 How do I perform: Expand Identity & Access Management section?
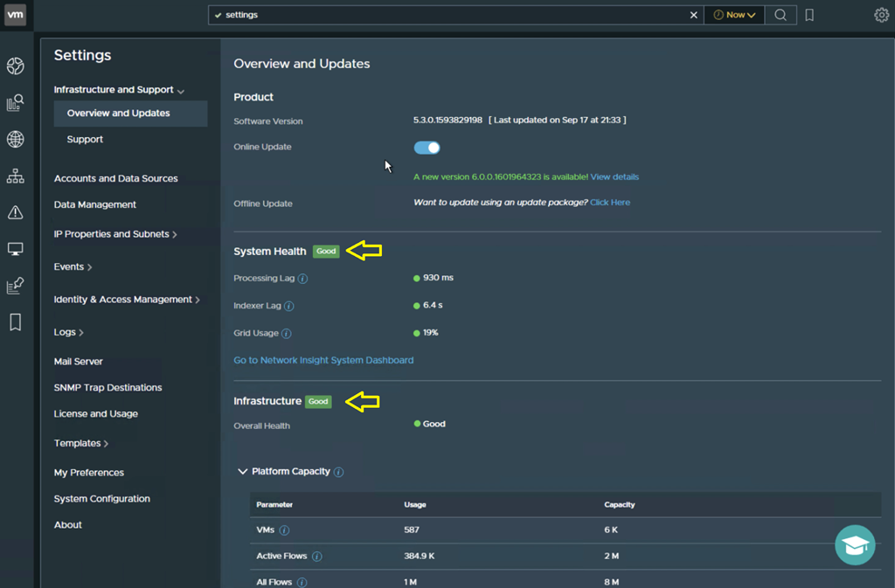click(x=126, y=300)
